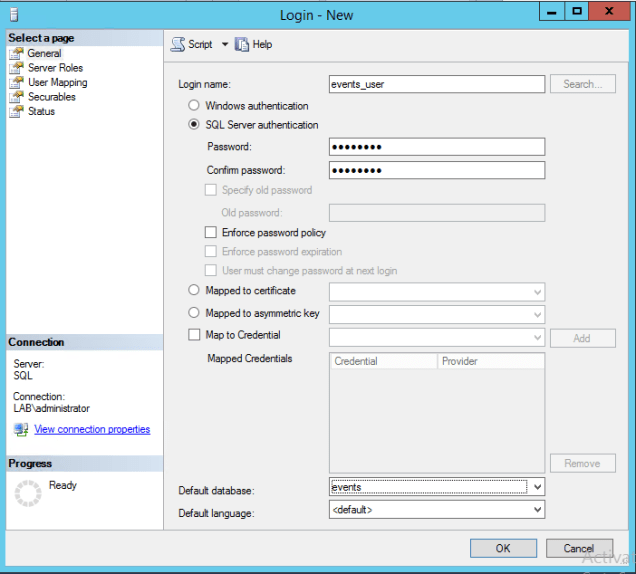Open the Server Roles page

coord(55,68)
